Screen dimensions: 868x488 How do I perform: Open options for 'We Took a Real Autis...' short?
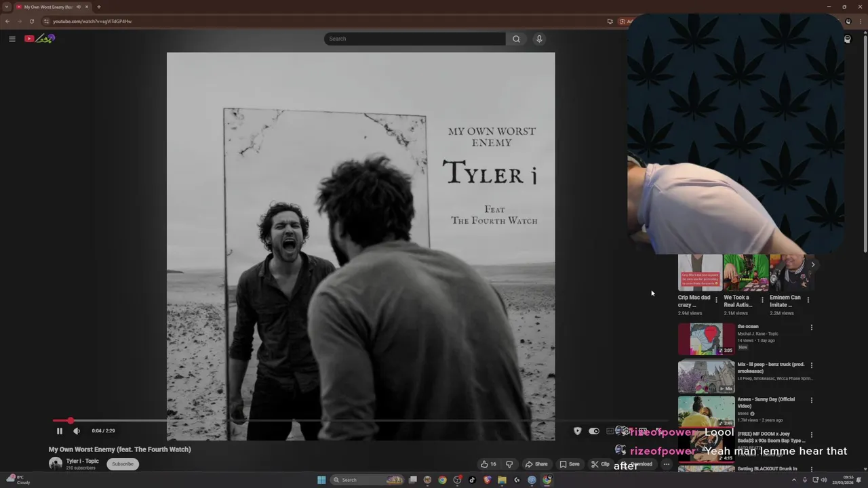(762, 300)
